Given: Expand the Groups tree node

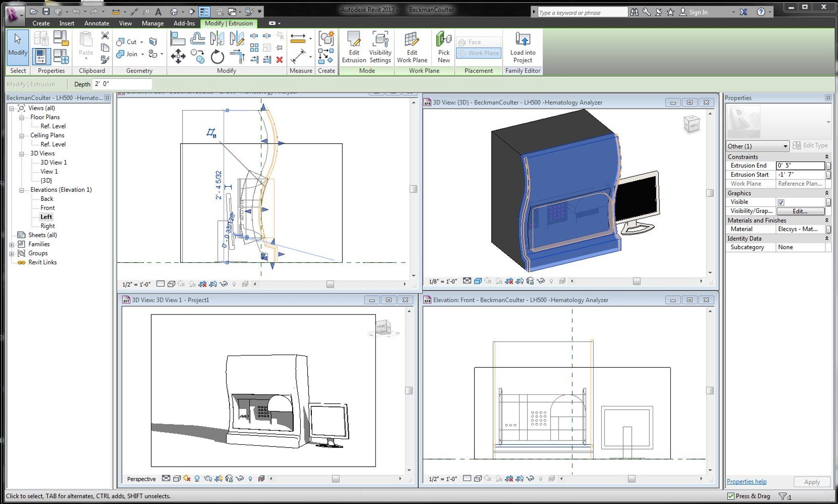Looking at the screenshot, I should 12,254.
